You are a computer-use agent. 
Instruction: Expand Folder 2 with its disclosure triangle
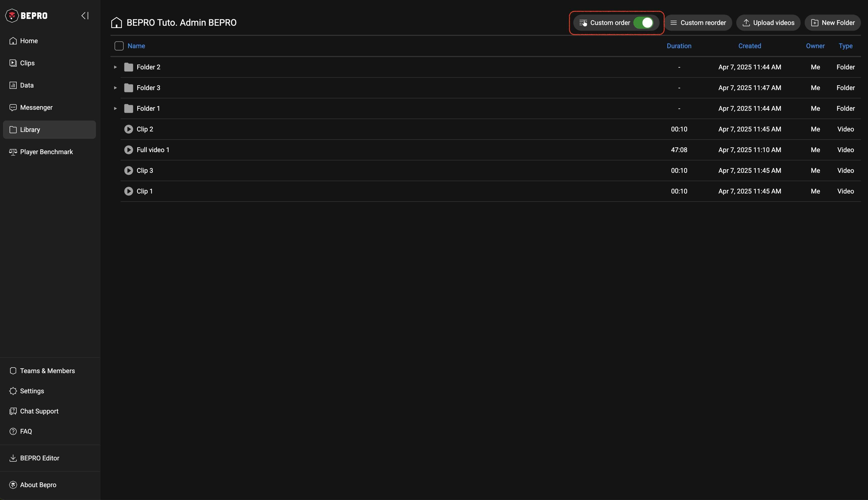(115, 67)
